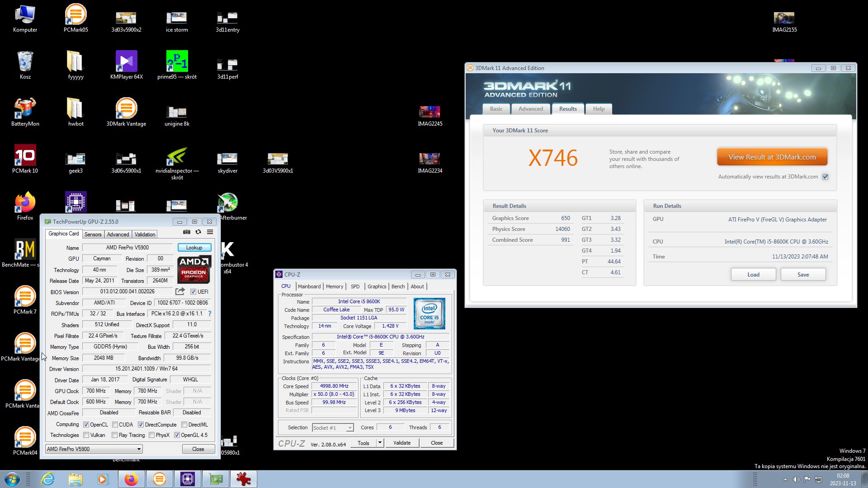The image size is (868, 488).
Task: Click the CPU-Z taskbar button
Action: (x=188, y=479)
